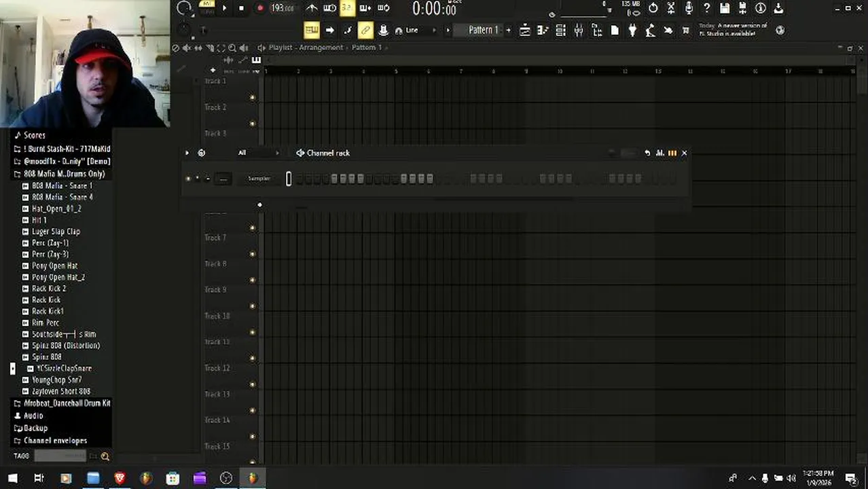Click the globe icon near news panel
This screenshot has height=489, width=868.
coord(780,30)
